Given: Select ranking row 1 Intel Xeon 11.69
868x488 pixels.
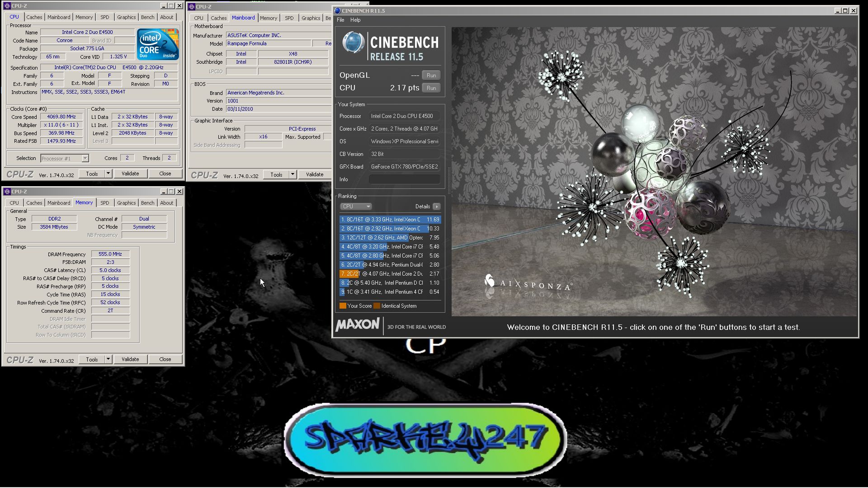Looking at the screenshot, I should (390, 220).
